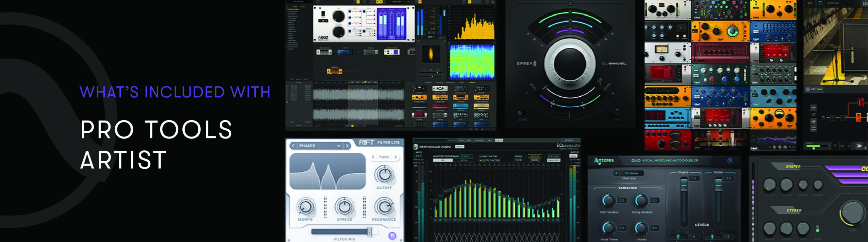
Task: Open the PHASER preset dropdown in RIFT
Action: point(320,146)
